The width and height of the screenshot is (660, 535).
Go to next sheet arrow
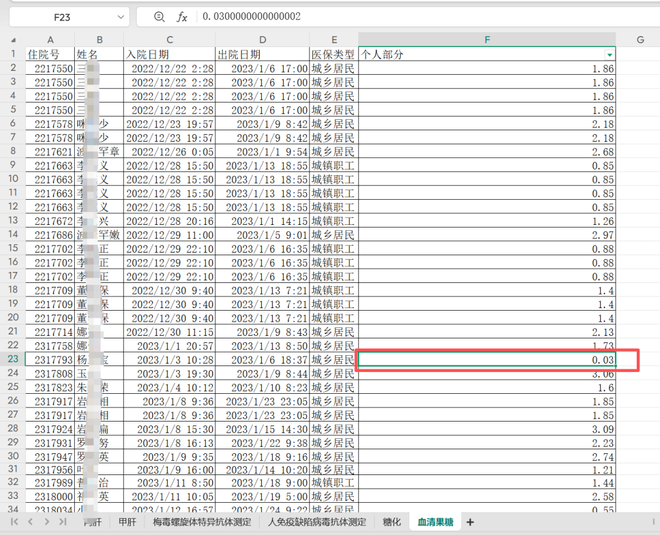[x=47, y=522]
